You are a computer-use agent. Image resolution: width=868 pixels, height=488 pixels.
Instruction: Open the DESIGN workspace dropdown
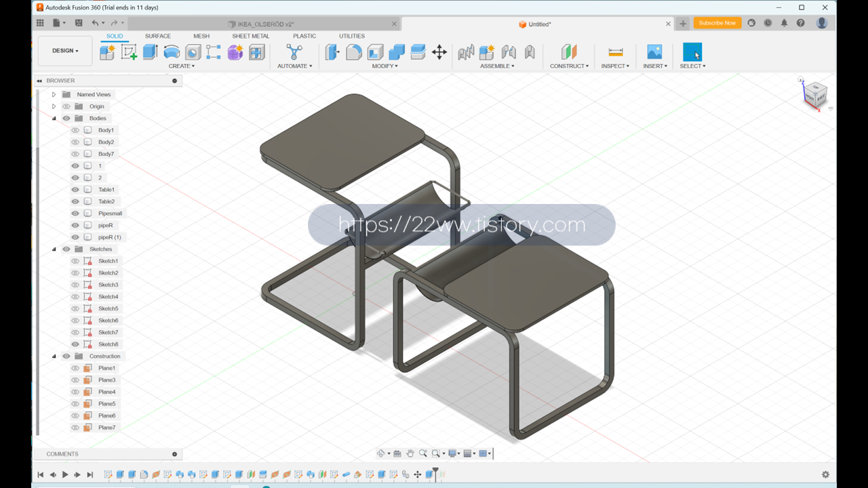pyautogui.click(x=65, y=51)
